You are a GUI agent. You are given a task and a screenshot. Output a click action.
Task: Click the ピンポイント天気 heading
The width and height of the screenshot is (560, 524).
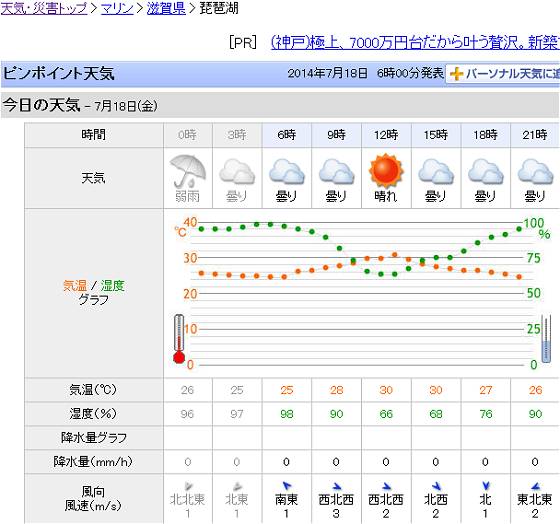[59, 74]
